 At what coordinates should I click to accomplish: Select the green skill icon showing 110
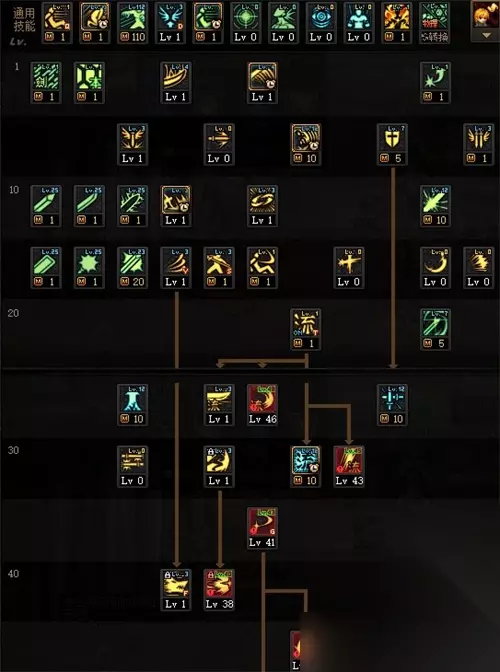[x=132, y=23]
